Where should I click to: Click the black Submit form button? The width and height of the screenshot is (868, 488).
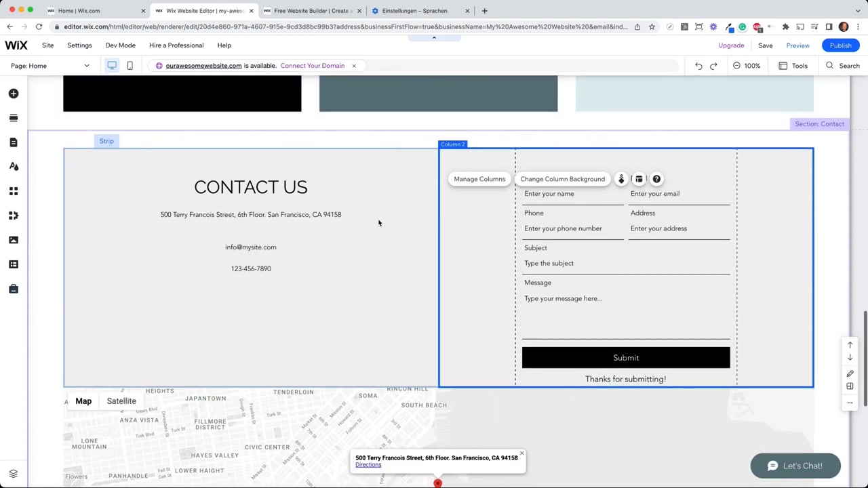point(626,358)
